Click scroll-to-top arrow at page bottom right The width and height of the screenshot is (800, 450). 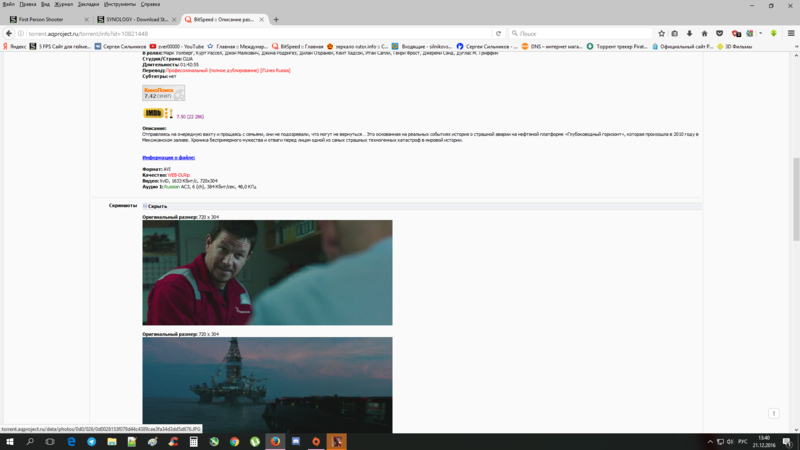(773, 413)
